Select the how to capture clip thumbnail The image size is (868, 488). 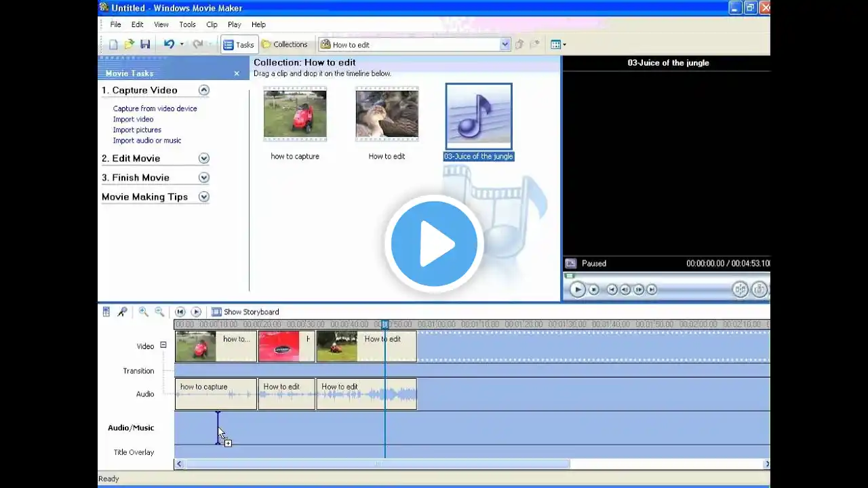pos(295,114)
